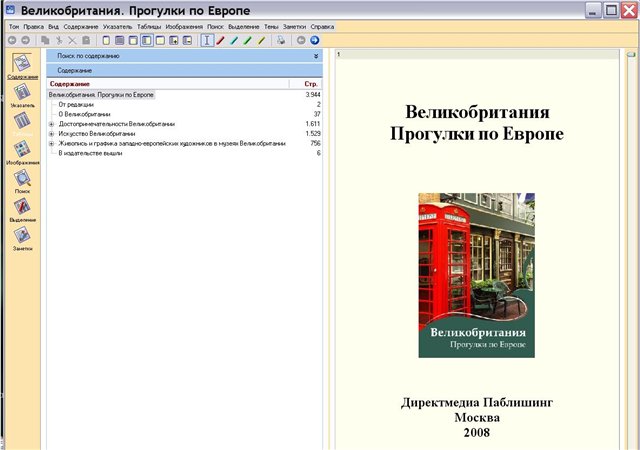Select the yellow highlighter marker tool
The height and width of the screenshot is (450, 640).
pyautogui.click(x=260, y=40)
